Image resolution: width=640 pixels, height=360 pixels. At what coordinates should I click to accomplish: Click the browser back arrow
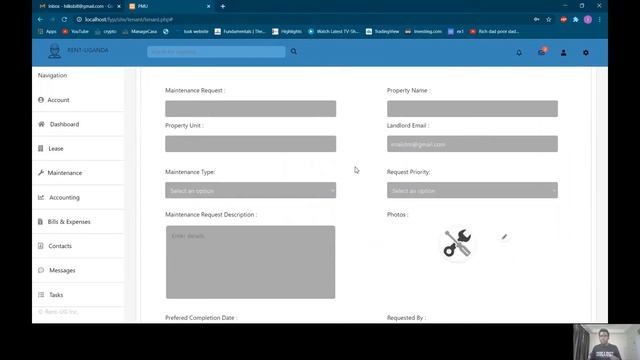40,19
